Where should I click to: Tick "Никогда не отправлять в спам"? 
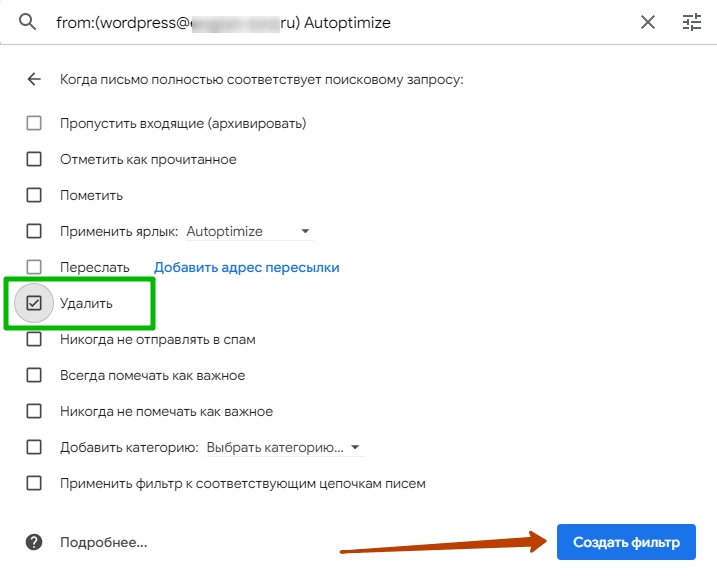coord(34,339)
